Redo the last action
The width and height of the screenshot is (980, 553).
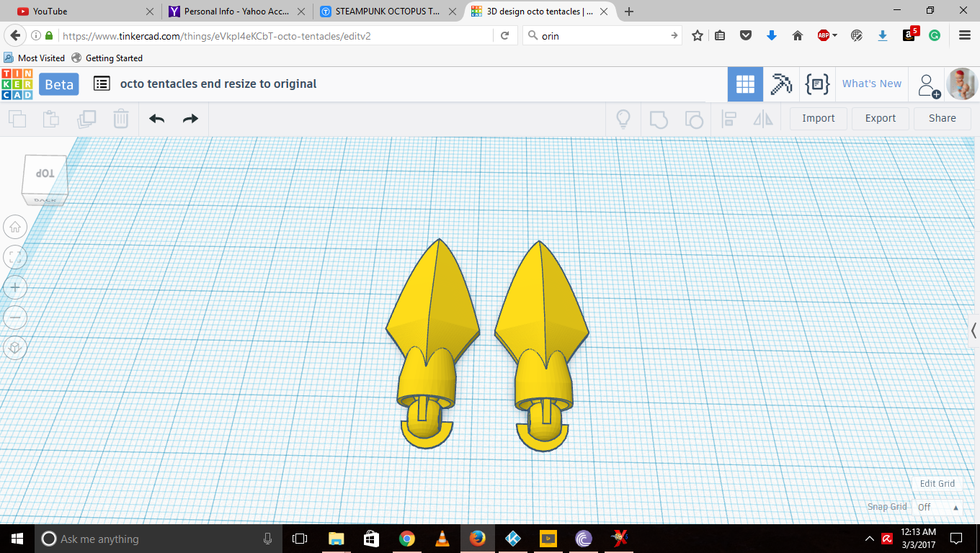click(x=190, y=119)
